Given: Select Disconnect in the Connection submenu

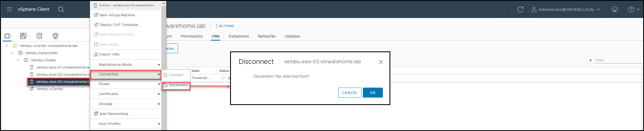Looking at the screenshot, I should coord(176,85).
